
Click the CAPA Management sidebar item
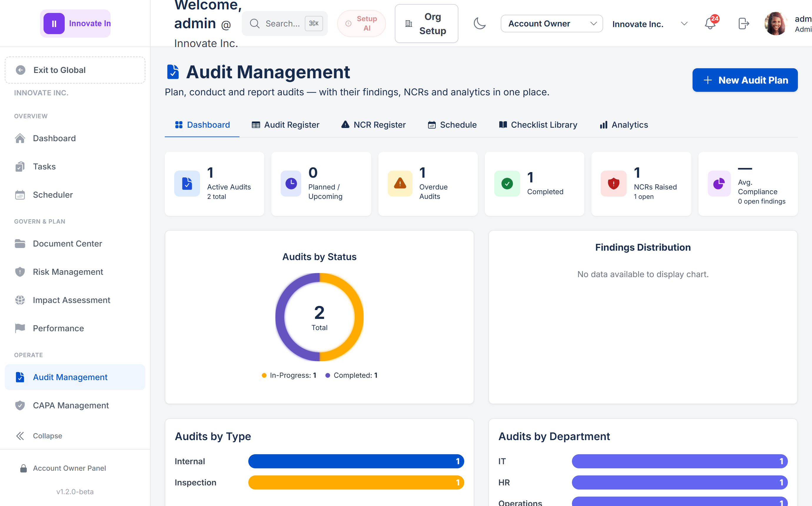pyautogui.click(x=75, y=405)
